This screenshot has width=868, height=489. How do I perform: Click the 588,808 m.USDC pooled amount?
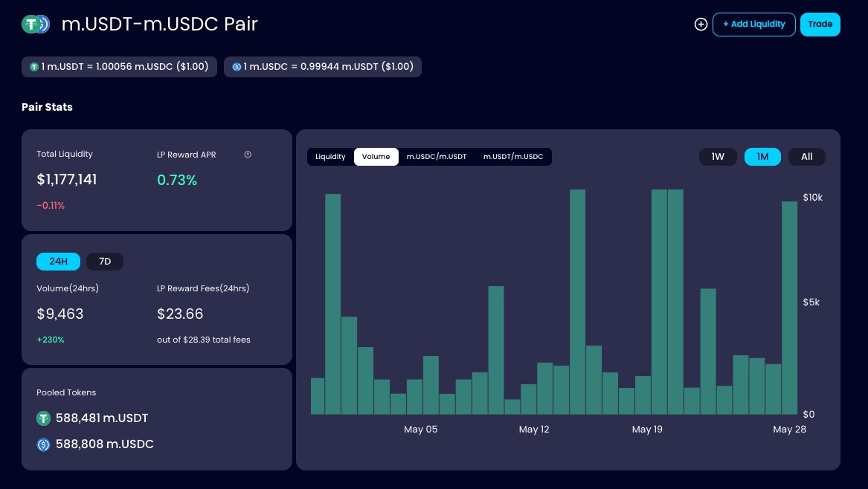(x=105, y=444)
